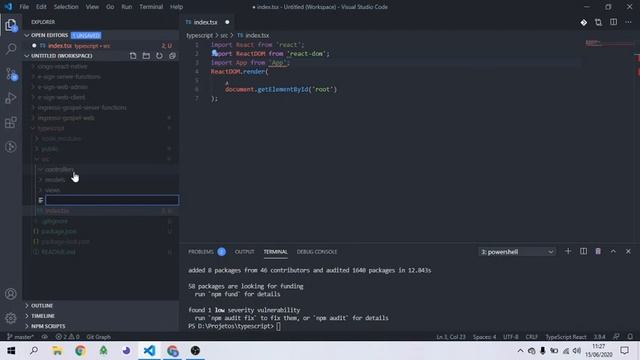Open notifications bell in status bar
The image size is (640, 360).
[x=630, y=337]
